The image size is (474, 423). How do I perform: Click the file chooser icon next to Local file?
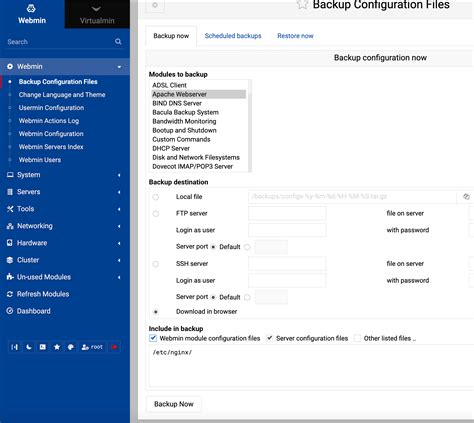[x=466, y=197]
